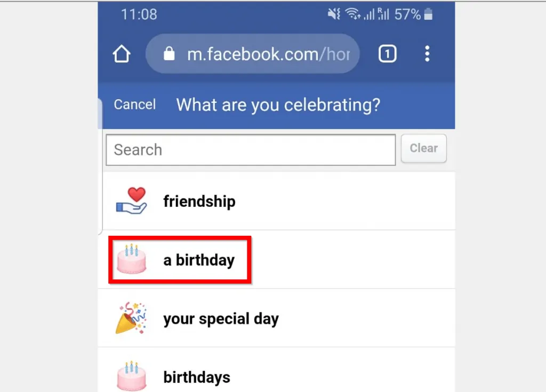
Task: Click the padlock icon in the address bar
Action: tap(171, 53)
